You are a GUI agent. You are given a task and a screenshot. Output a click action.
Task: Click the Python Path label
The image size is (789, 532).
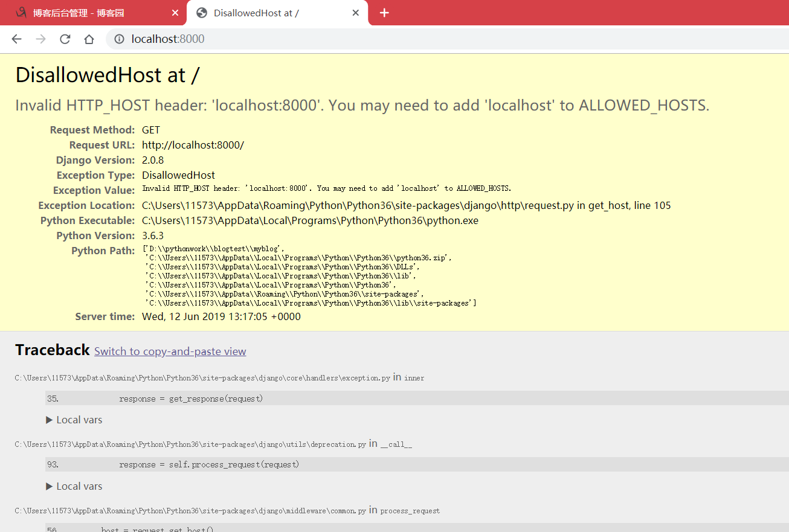click(x=103, y=251)
